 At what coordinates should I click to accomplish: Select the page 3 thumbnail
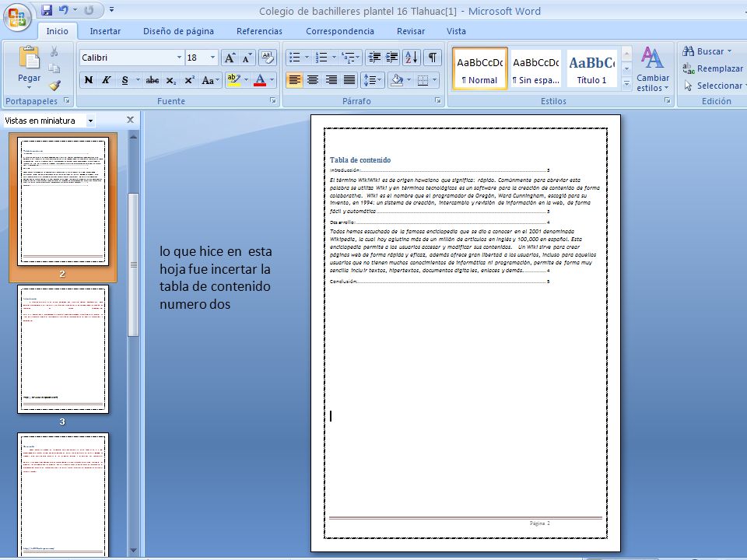pyautogui.click(x=63, y=349)
